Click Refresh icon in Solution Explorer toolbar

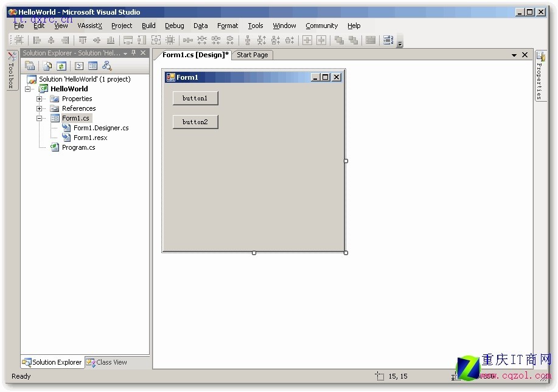pos(61,66)
